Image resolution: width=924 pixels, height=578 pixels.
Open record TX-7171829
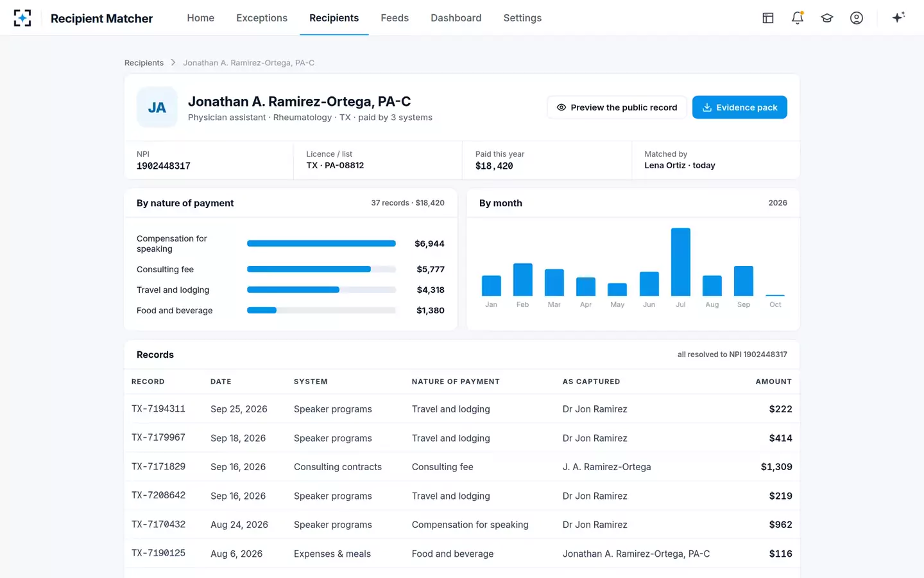[x=158, y=466]
